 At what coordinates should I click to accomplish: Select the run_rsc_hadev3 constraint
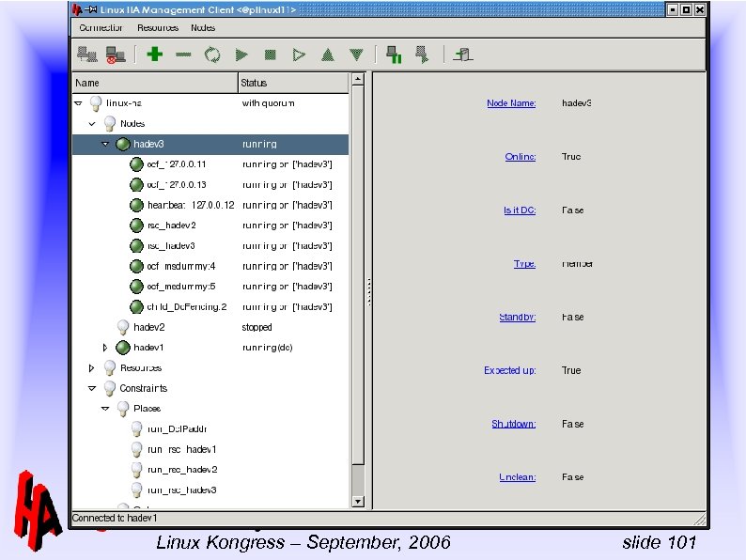tap(210, 490)
